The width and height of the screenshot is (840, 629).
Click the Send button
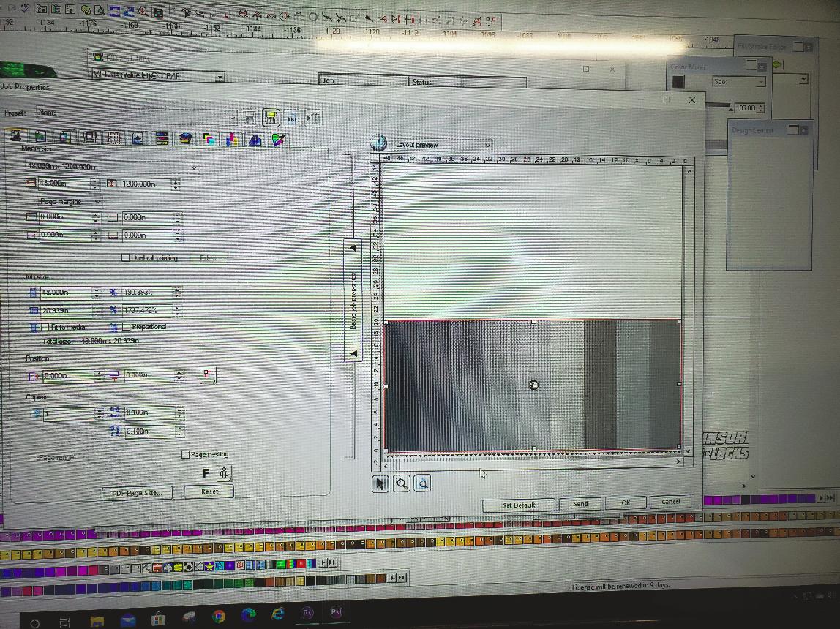pos(580,504)
